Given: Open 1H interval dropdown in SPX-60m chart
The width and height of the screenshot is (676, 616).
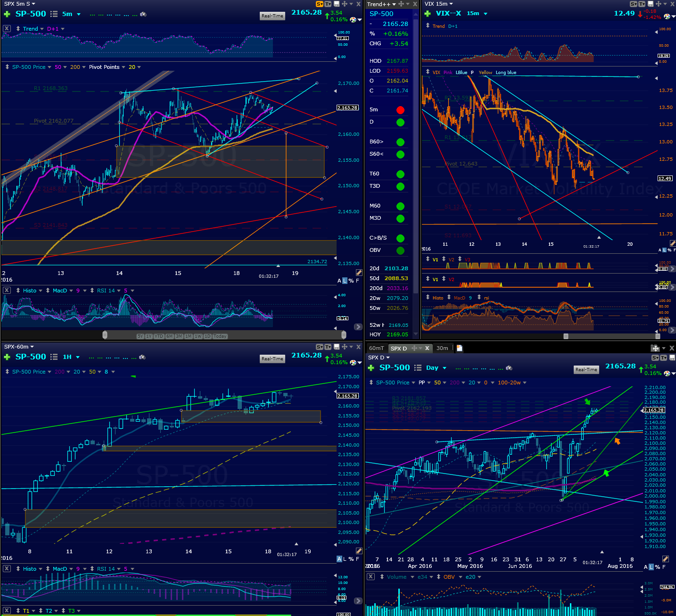Looking at the screenshot, I should [78, 357].
